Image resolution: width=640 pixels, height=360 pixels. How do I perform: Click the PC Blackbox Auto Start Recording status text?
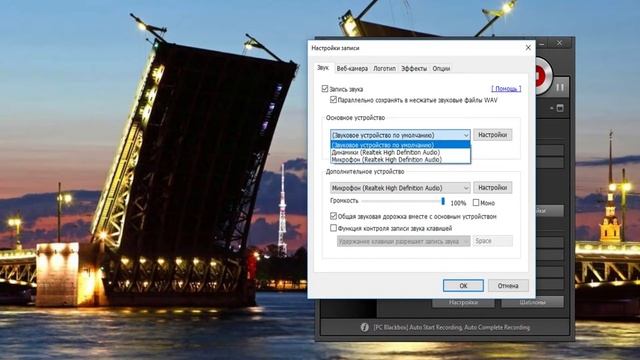(451, 327)
